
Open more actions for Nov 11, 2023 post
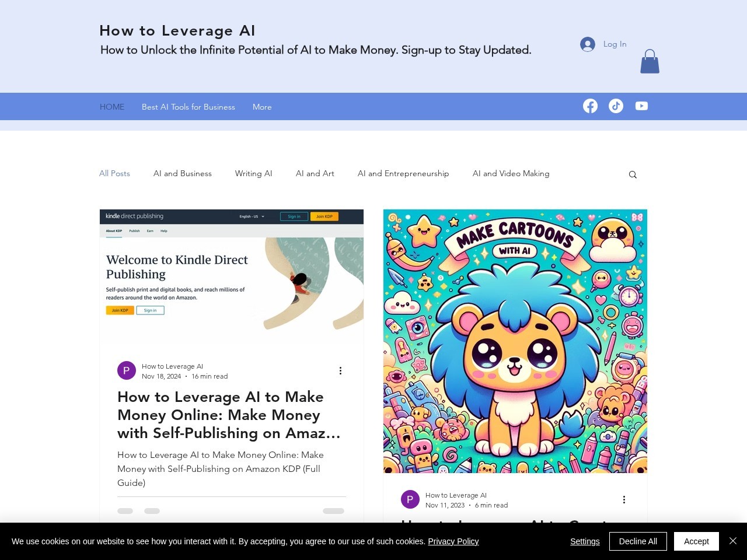pos(624,499)
